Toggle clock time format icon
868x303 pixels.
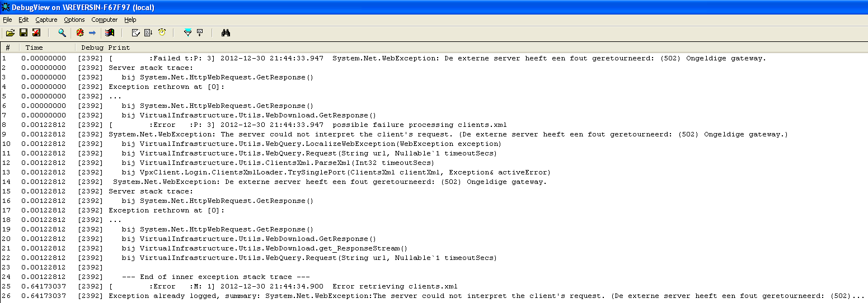click(162, 33)
